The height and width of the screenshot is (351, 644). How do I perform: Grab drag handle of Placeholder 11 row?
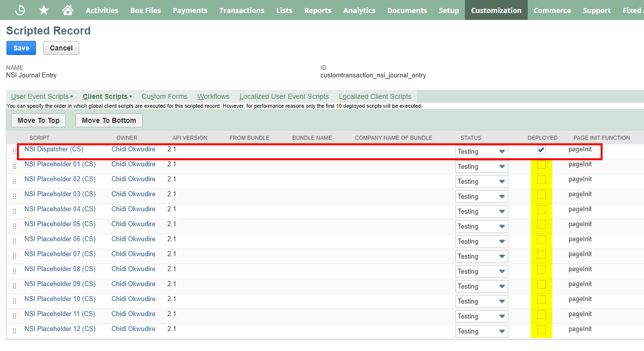coord(14,316)
